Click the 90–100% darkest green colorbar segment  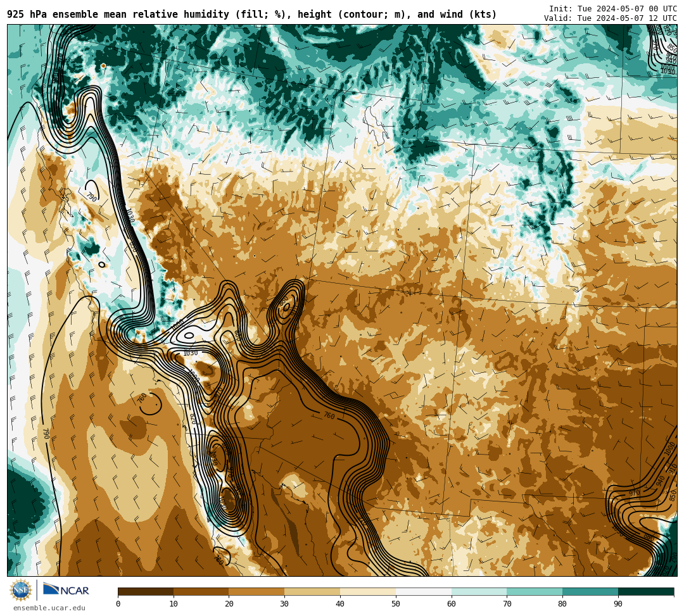click(x=646, y=591)
